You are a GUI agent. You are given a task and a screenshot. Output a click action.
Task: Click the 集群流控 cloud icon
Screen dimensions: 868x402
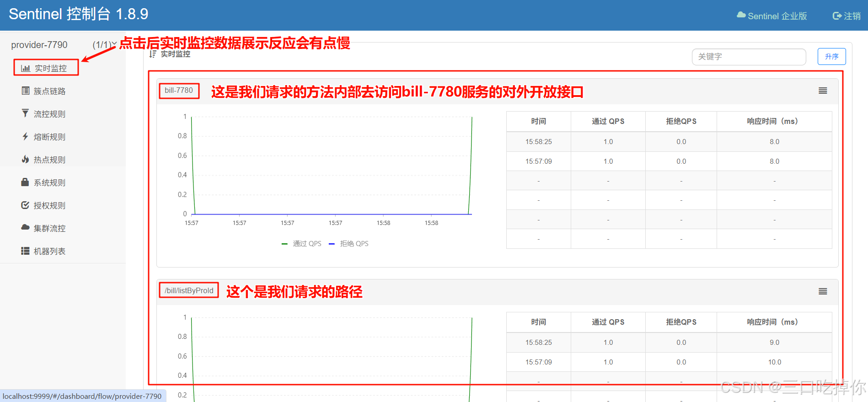(25, 227)
